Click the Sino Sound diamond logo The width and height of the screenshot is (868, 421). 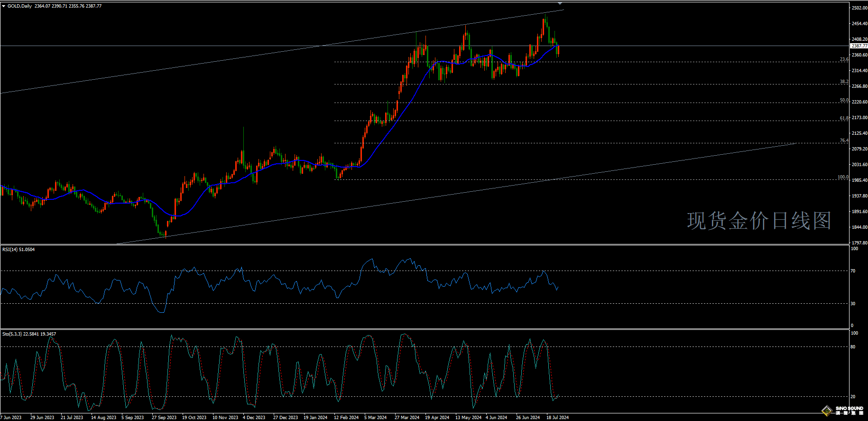click(827, 410)
